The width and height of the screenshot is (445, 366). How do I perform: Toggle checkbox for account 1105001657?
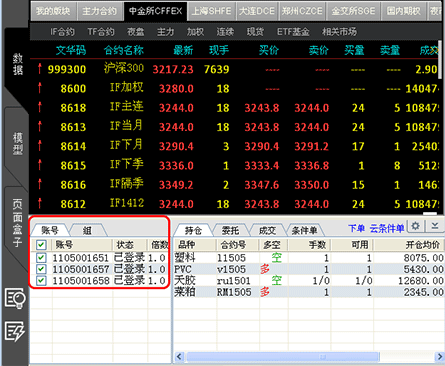click(41, 269)
